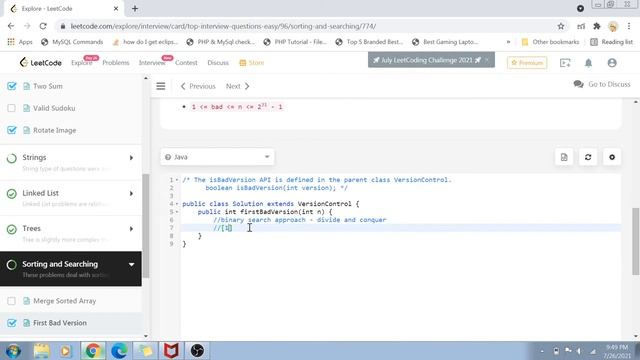Click the LeetCode logo

point(40,62)
